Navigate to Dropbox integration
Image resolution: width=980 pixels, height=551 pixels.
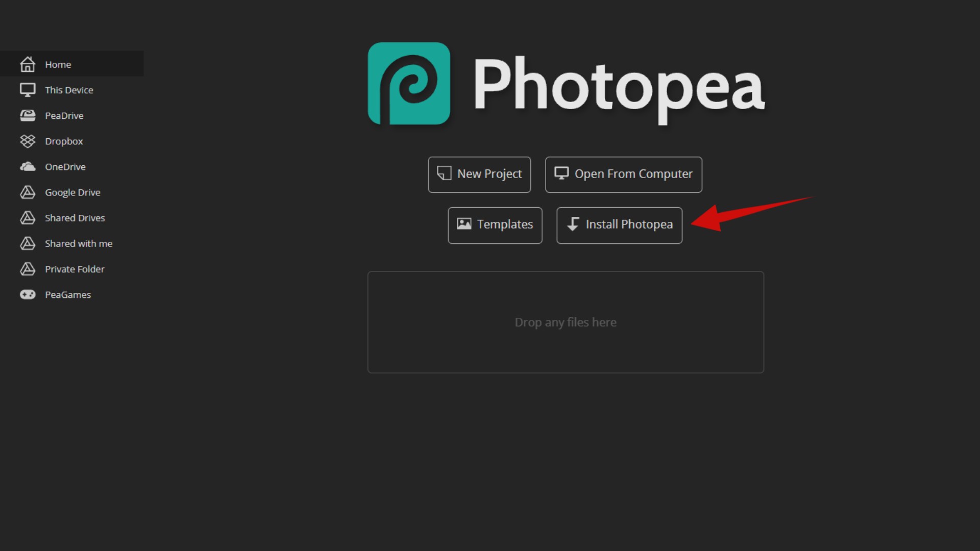64,141
